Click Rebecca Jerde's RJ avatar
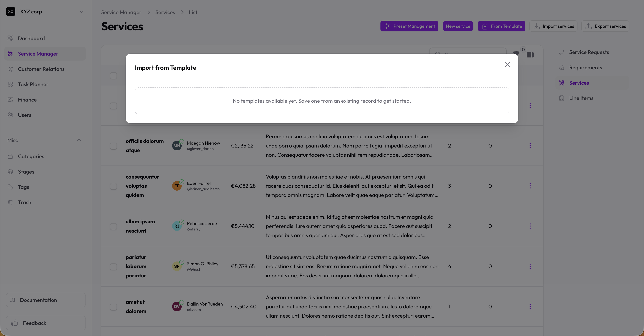This screenshot has width=644, height=336. [x=177, y=226]
